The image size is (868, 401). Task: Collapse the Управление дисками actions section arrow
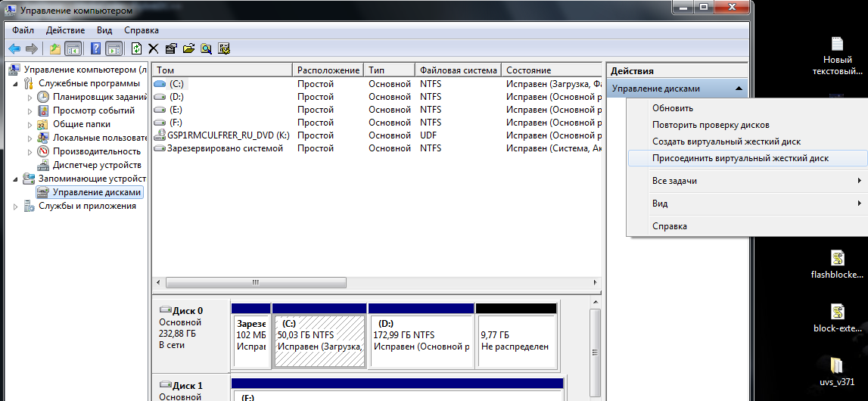(x=739, y=89)
